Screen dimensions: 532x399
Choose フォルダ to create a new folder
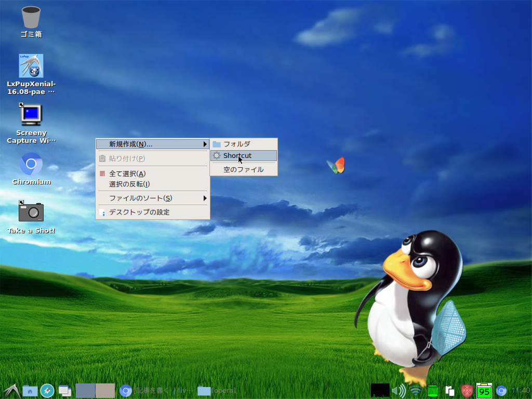[244, 144]
